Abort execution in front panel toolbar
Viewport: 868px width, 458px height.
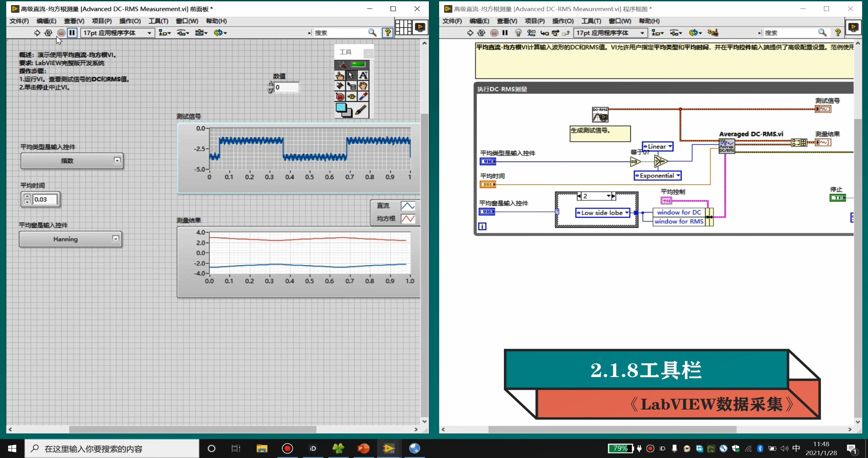61,33
